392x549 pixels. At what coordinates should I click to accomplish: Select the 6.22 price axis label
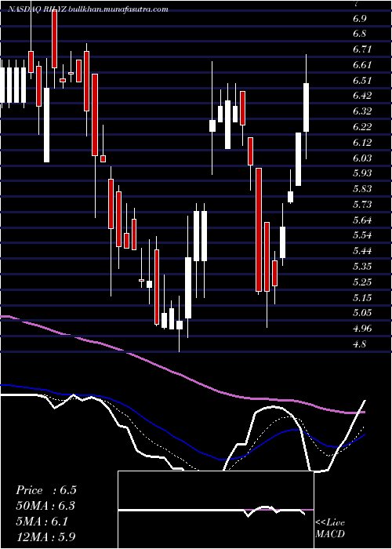point(361,127)
